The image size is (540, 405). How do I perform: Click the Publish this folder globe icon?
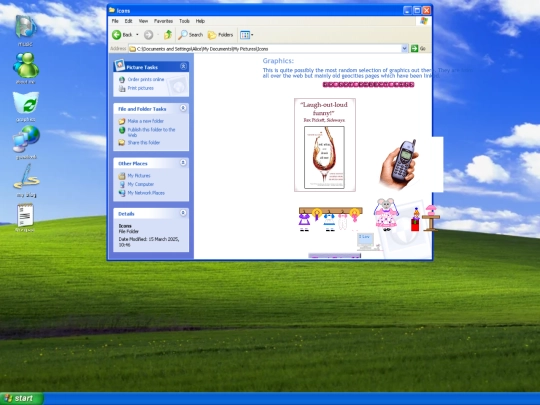coord(122,130)
